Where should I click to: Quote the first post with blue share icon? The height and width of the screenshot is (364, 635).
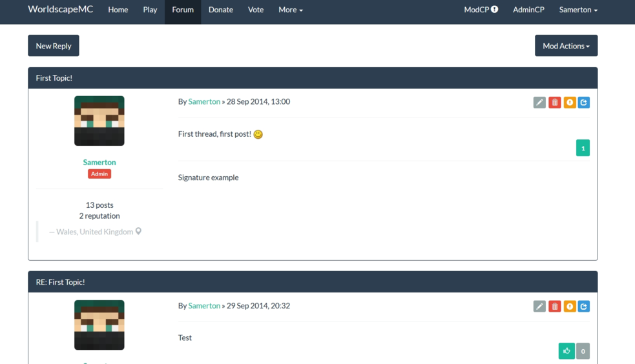(583, 103)
